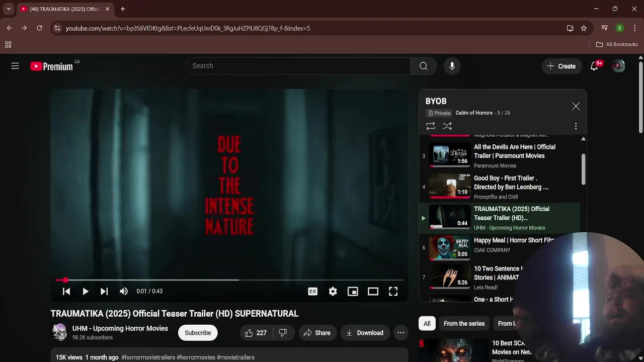This screenshot has width=644, height=362.
Task: Select the All filter chip
Action: tap(427, 324)
